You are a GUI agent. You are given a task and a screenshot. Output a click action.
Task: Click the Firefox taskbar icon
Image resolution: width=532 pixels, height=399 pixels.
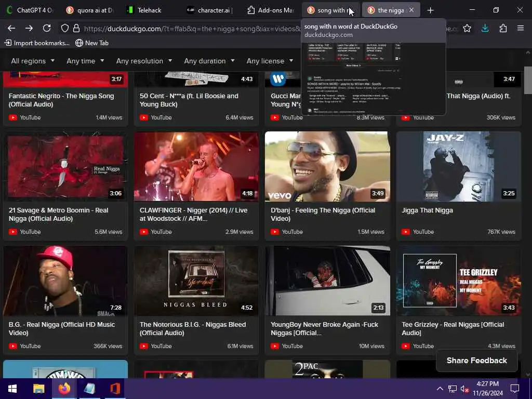tap(64, 389)
